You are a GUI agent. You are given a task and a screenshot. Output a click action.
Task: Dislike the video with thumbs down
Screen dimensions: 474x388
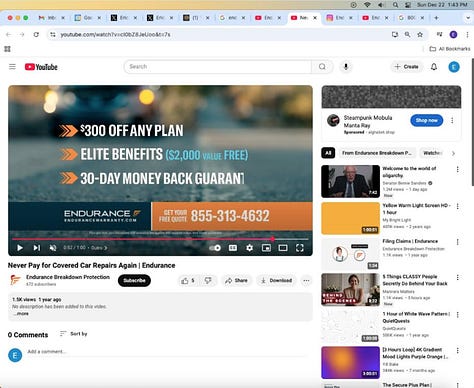pos(208,281)
